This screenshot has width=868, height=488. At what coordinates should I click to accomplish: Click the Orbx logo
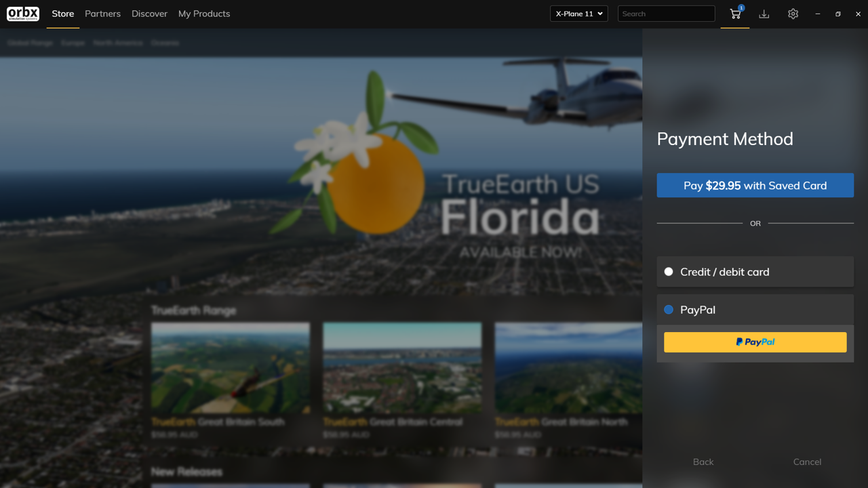[23, 14]
